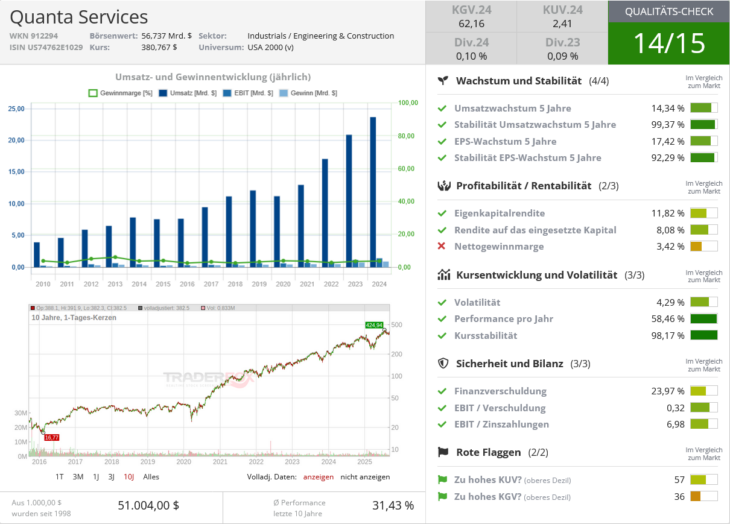Image resolution: width=730 pixels, height=524 pixels.
Task: Click the KUV.24 value 2,41
Action: tap(562, 24)
